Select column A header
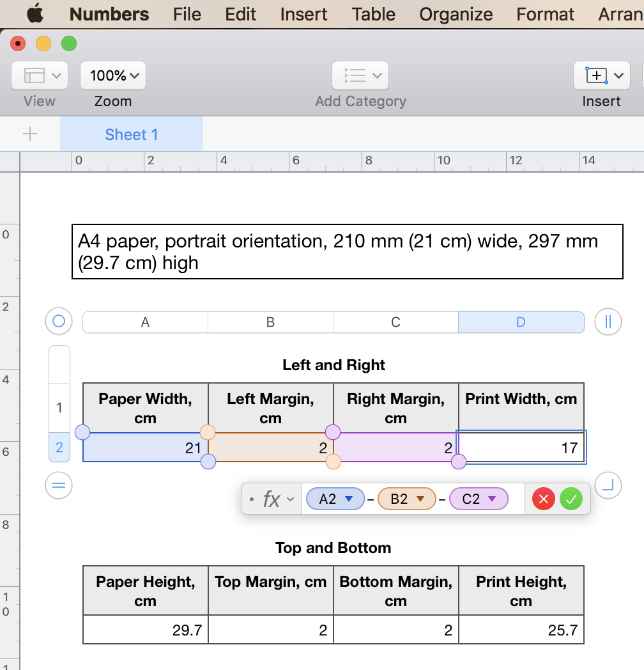Screen dimensions: 644x670 [x=145, y=322]
